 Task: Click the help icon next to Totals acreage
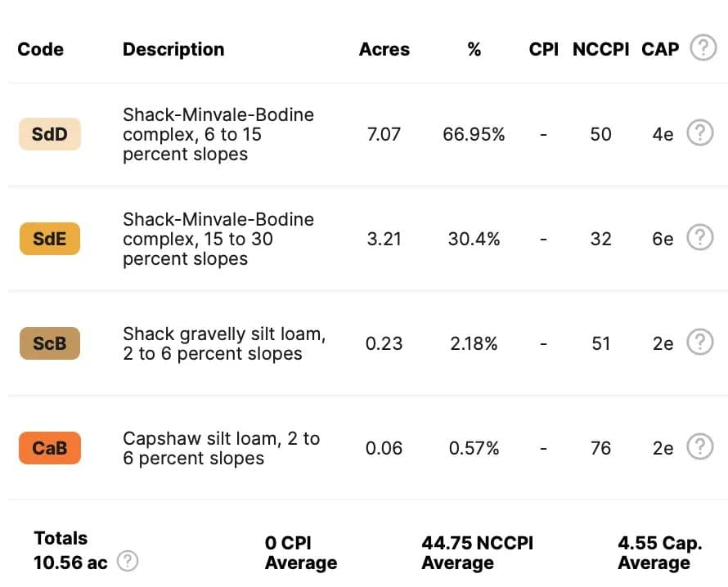(128, 562)
